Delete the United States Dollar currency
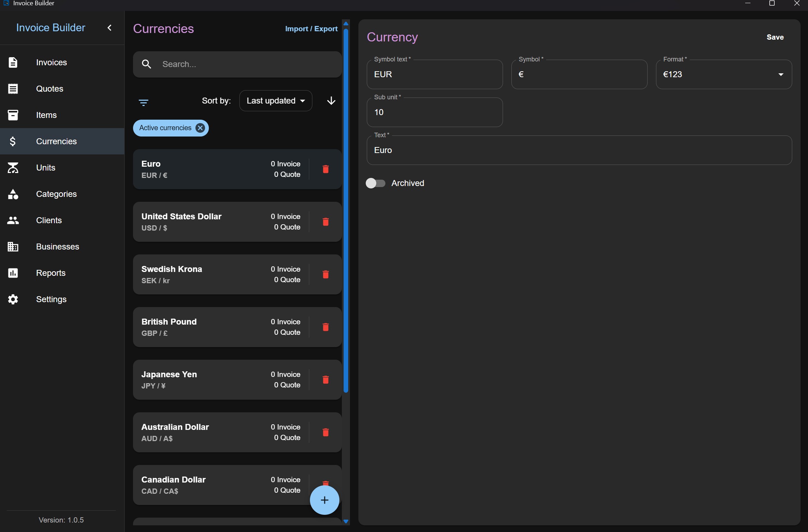The height and width of the screenshot is (532, 808). tap(326, 222)
